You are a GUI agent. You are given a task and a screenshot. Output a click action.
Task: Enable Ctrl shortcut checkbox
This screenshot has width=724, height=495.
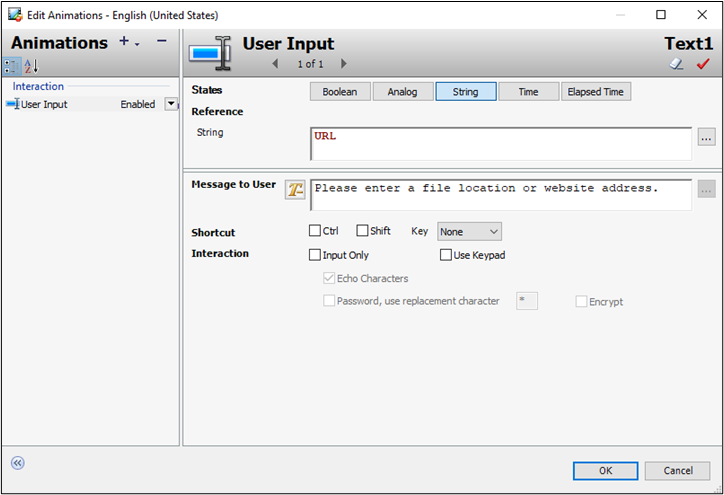click(315, 230)
